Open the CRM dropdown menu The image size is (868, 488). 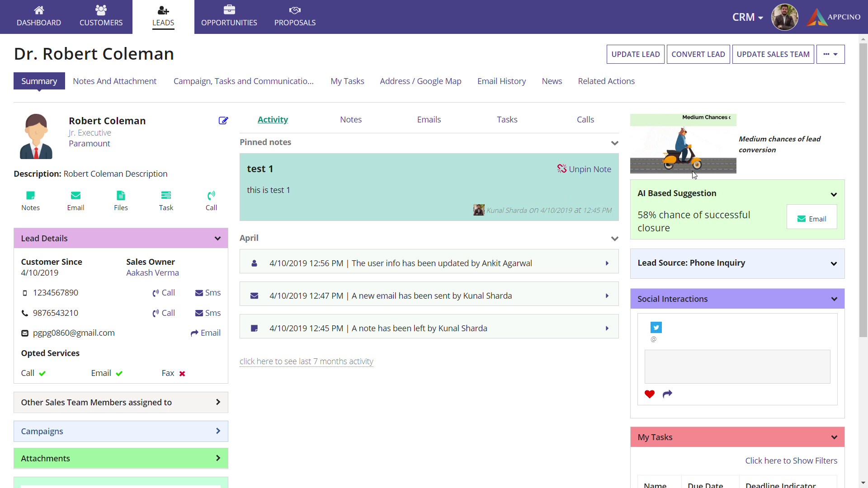[x=748, y=17]
